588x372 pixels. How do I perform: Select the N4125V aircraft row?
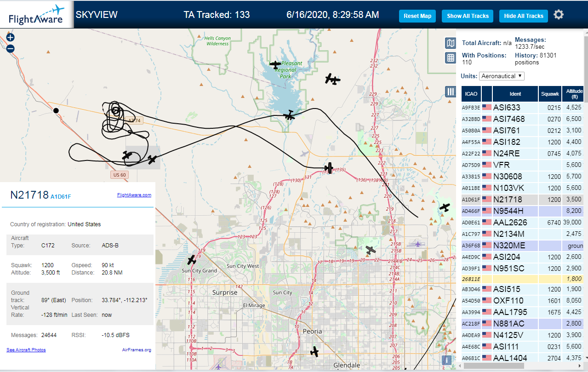click(523, 335)
